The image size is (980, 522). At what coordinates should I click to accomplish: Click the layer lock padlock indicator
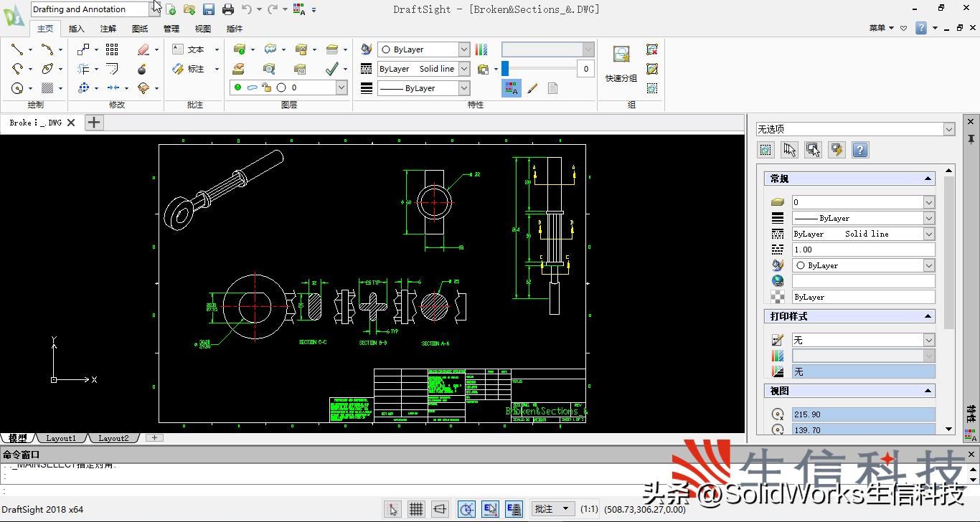[x=267, y=87]
